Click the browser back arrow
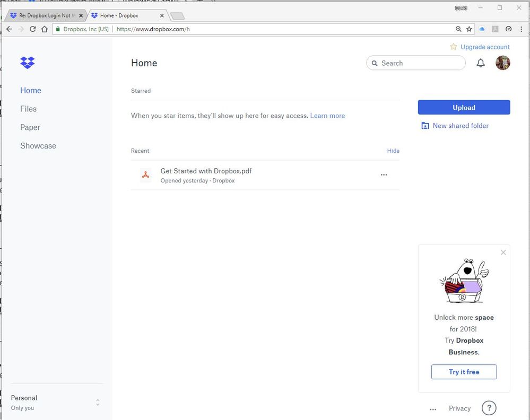This screenshot has width=530, height=420. tap(9, 29)
